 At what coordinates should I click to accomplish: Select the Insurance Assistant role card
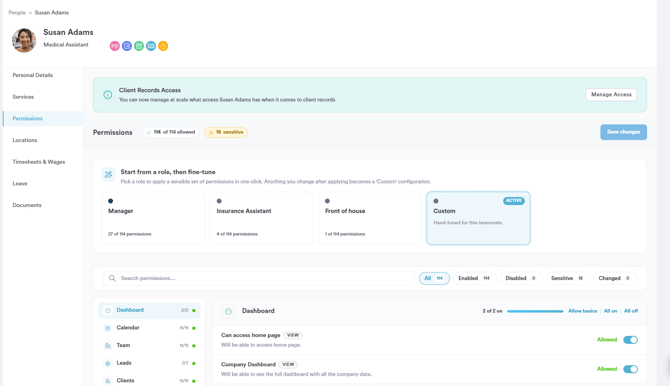[262, 218]
